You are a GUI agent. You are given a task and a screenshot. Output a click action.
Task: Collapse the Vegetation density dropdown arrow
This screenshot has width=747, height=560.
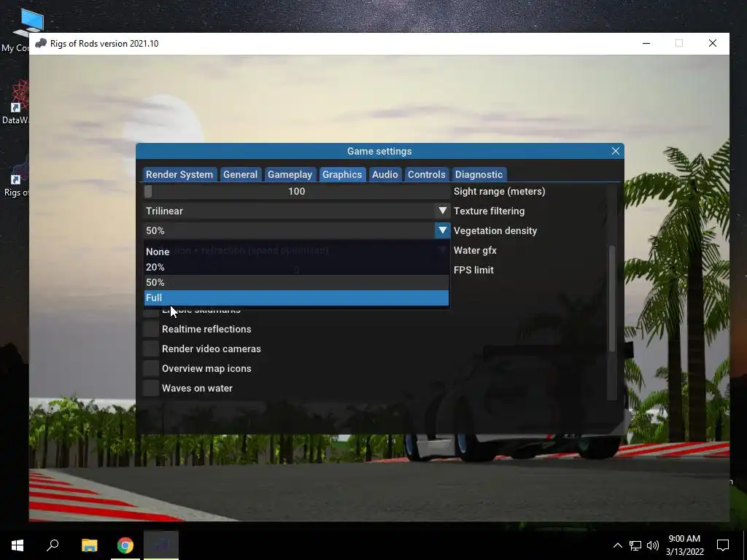click(x=442, y=230)
